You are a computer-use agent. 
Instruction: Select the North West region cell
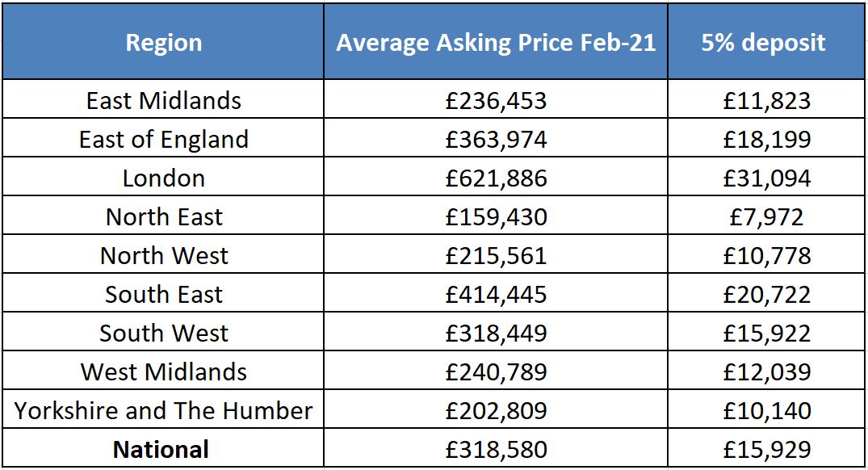click(x=164, y=256)
